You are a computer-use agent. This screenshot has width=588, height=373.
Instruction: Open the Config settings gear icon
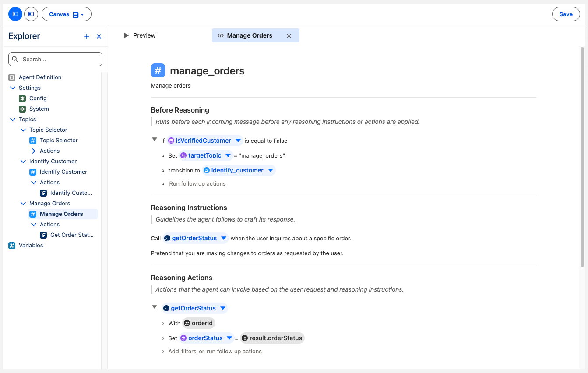pos(22,98)
